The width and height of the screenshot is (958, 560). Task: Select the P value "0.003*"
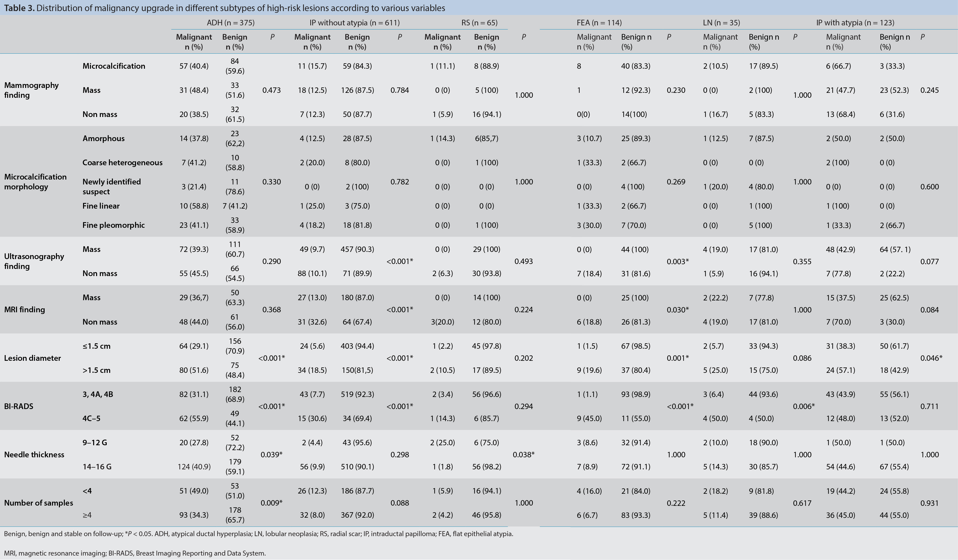pos(678,261)
